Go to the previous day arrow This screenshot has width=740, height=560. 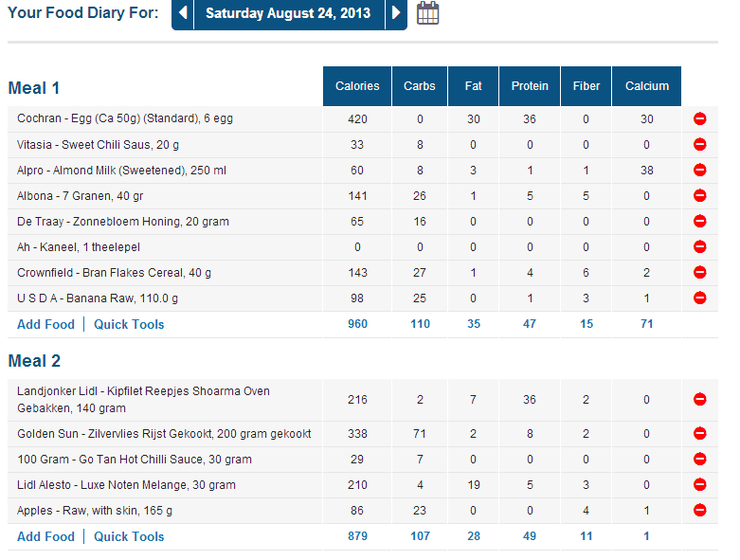pos(184,14)
